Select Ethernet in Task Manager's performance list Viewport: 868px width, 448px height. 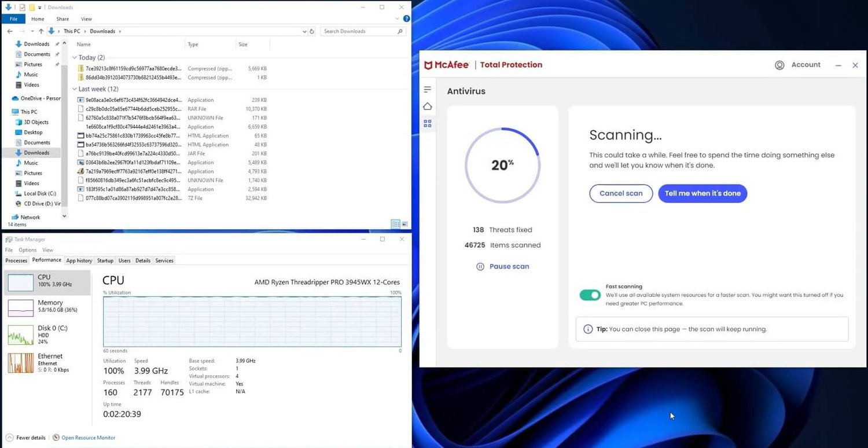(47, 363)
